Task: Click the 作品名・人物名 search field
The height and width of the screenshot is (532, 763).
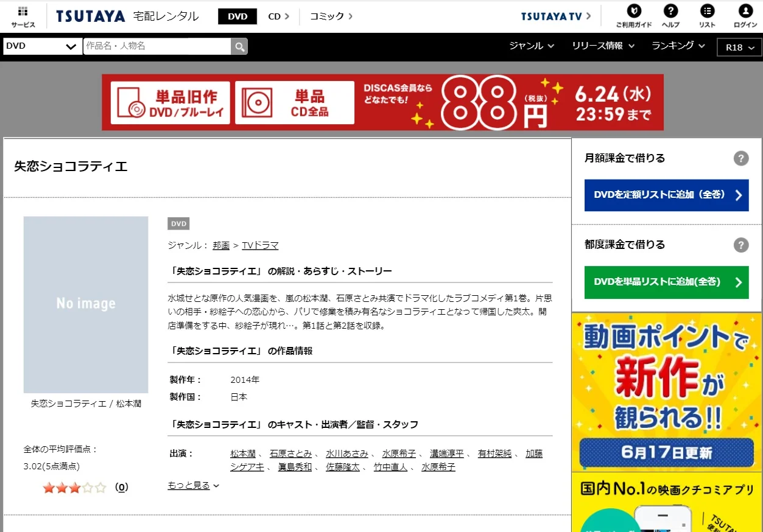Action: click(157, 46)
